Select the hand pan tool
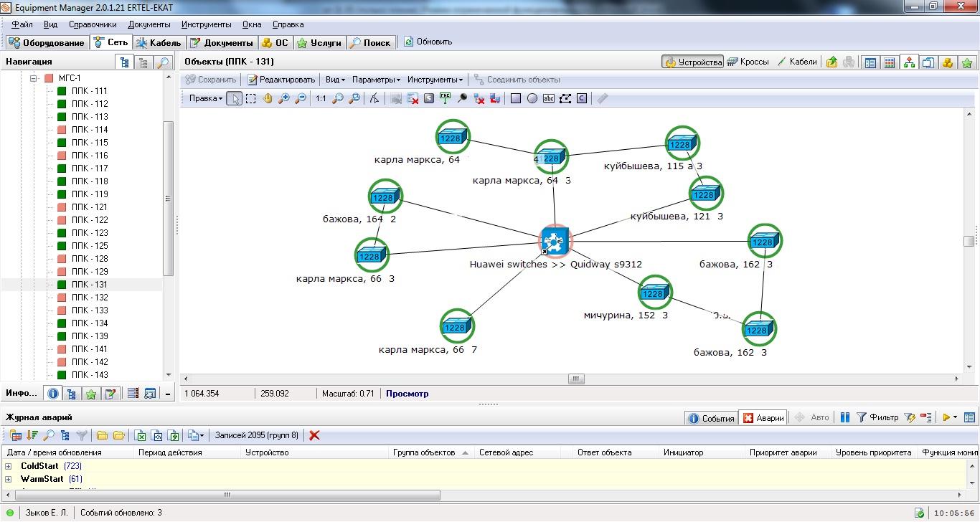This screenshot has width=980, height=522. (x=268, y=99)
